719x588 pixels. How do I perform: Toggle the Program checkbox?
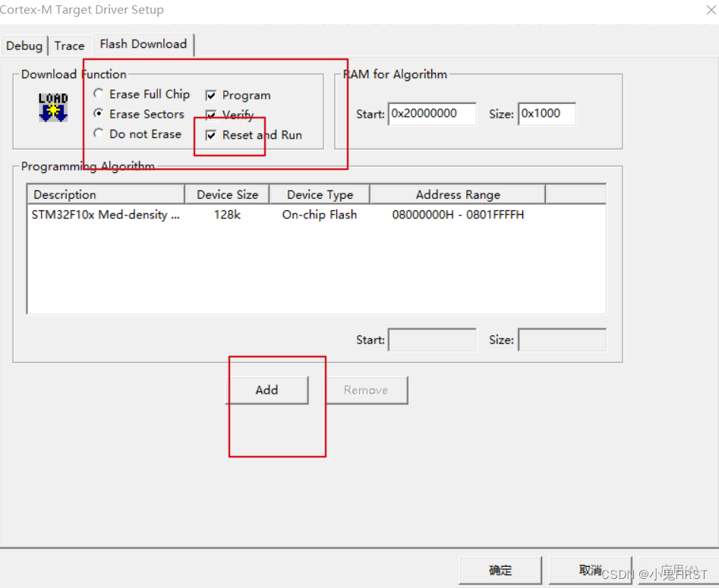pyautogui.click(x=210, y=95)
